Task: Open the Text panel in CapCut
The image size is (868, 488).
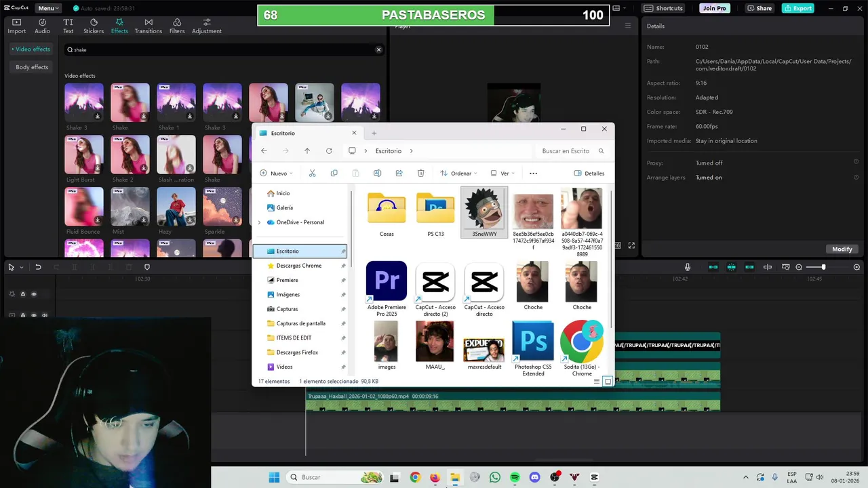Action: click(x=68, y=26)
